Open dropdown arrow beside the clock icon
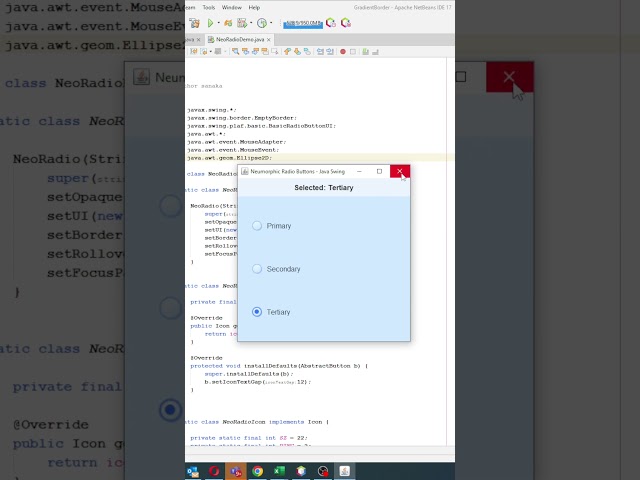The height and width of the screenshot is (480, 640). (x=271, y=23)
